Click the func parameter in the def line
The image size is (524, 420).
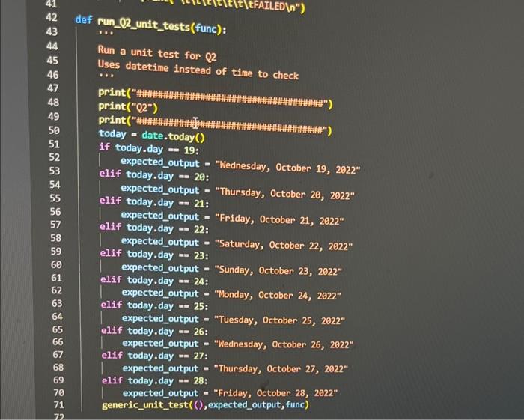[206, 29]
